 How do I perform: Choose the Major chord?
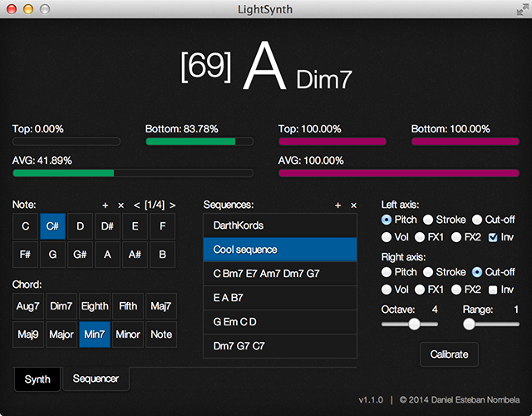point(62,334)
